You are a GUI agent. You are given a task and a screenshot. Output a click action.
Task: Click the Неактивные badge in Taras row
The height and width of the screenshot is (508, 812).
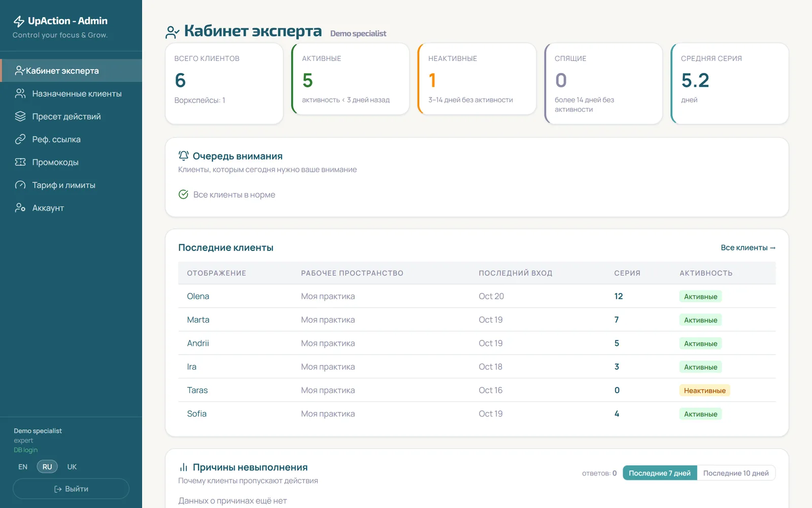point(704,390)
